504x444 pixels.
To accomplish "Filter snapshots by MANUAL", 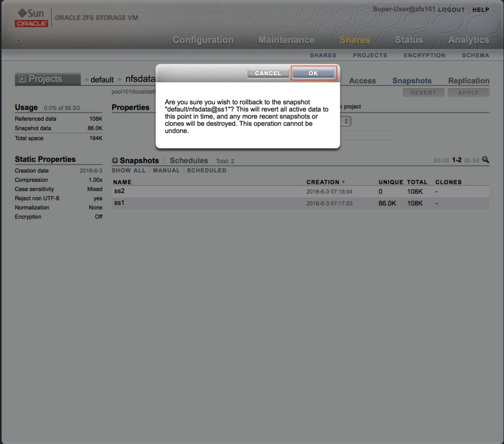I will 166,171.
